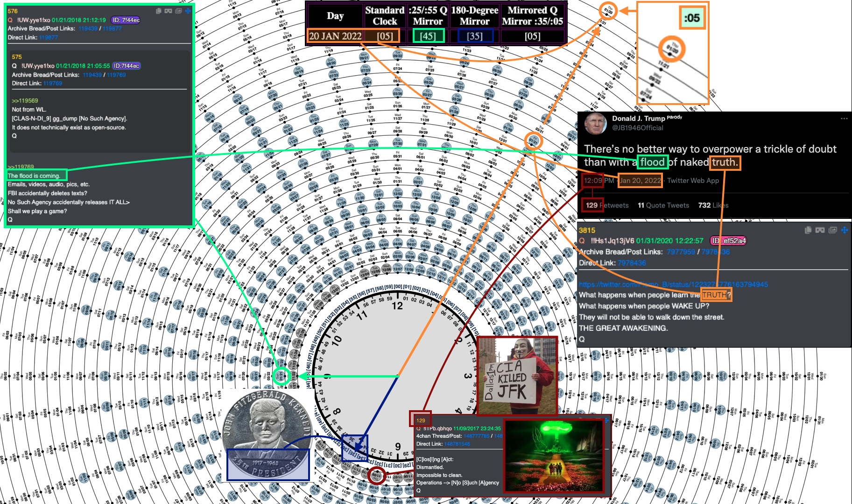
Task: Open Direct Link 119769 in post 575
Action: point(53,83)
